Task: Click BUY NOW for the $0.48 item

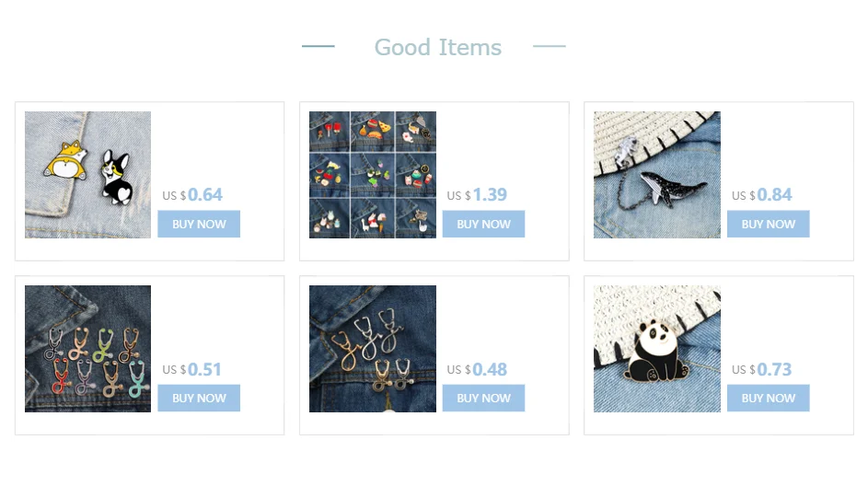Action: 483,398
